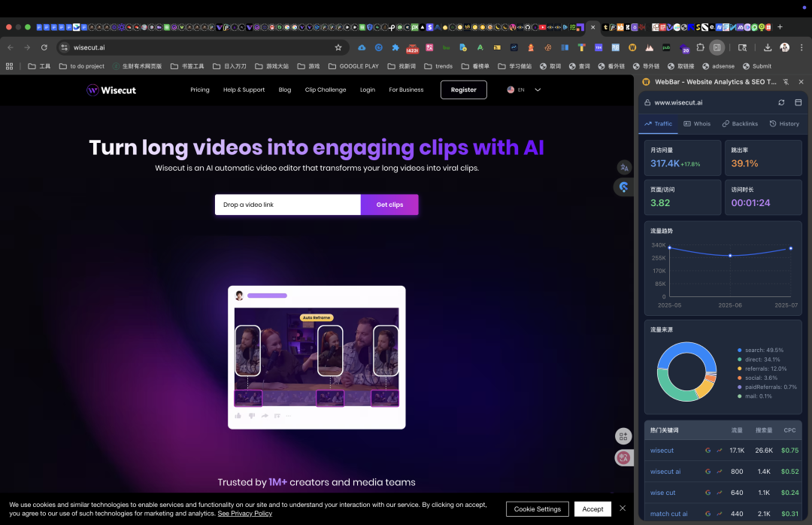Unpin the WebBar side panel
The image size is (812, 525).
[786, 82]
